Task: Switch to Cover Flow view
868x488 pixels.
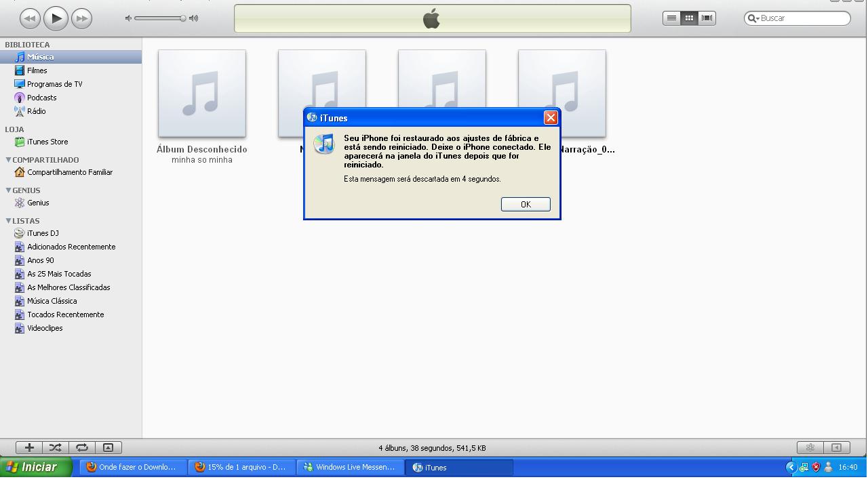Action: tap(707, 18)
